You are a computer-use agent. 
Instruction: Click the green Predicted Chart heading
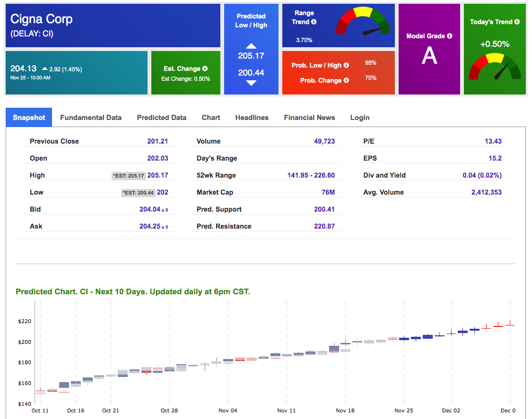pyautogui.click(x=133, y=291)
